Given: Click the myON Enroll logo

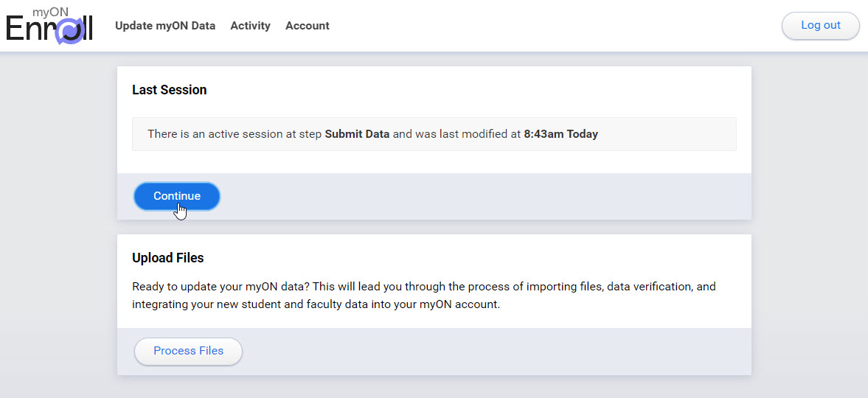Looking at the screenshot, I should (49, 26).
